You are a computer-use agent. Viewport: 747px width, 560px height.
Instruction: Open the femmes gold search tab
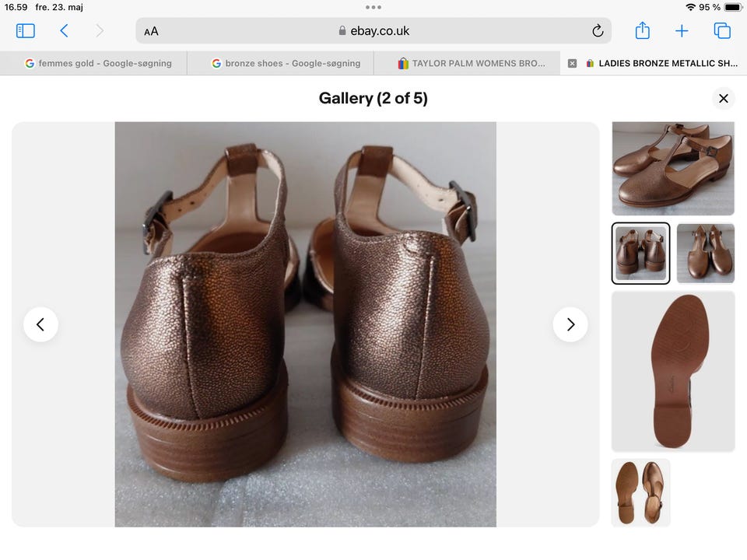93,63
